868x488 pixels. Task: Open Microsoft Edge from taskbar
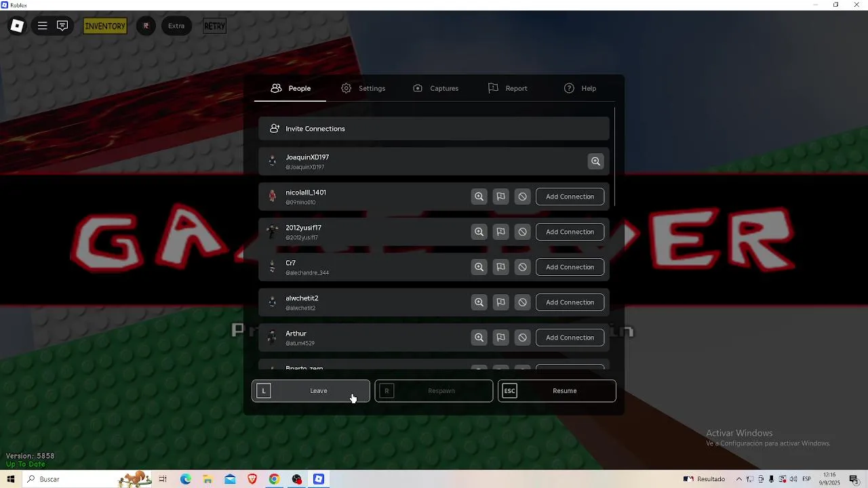tap(186, 479)
